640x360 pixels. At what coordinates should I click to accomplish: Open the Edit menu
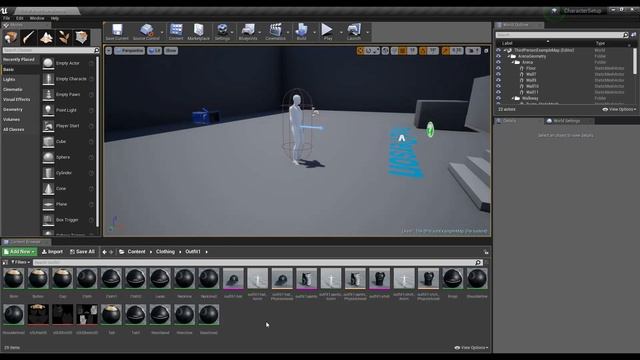coord(20,18)
